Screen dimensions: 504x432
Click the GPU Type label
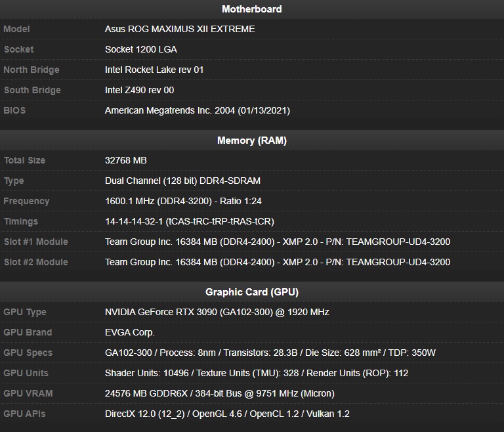(x=25, y=312)
